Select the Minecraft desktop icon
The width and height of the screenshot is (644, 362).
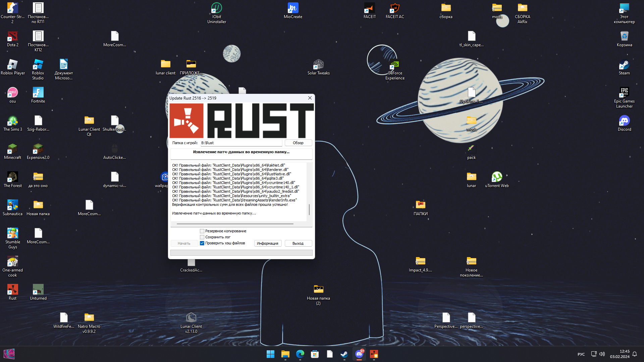[x=12, y=151]
